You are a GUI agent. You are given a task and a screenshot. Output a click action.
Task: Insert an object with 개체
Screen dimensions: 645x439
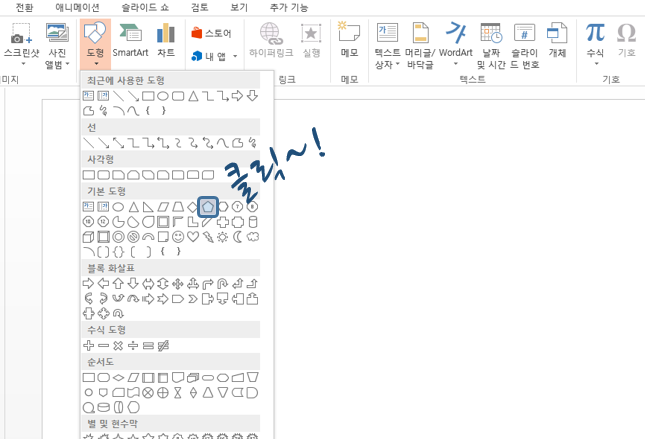point(557,40)
